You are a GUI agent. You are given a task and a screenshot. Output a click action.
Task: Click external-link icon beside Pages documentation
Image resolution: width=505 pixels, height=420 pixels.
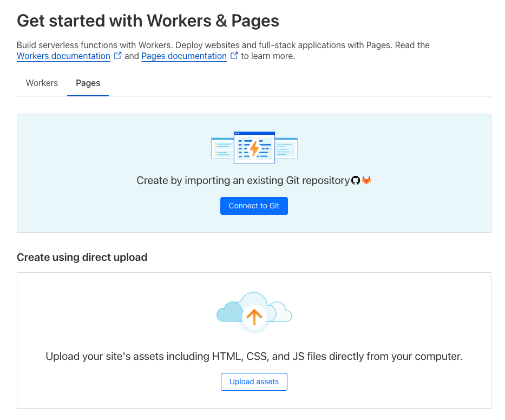click(x=234, y=56)
